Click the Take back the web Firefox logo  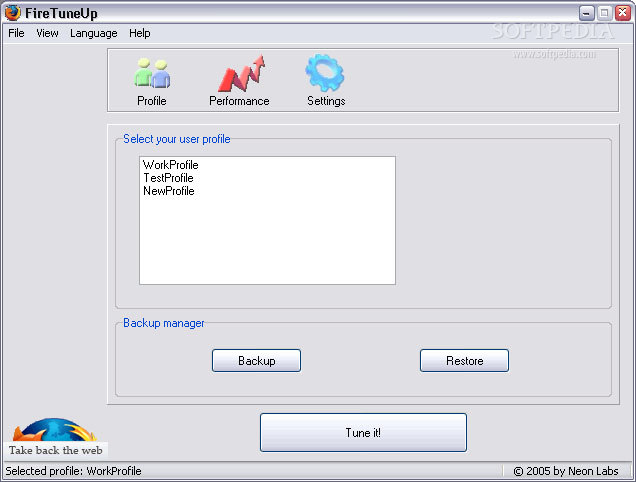56,437
